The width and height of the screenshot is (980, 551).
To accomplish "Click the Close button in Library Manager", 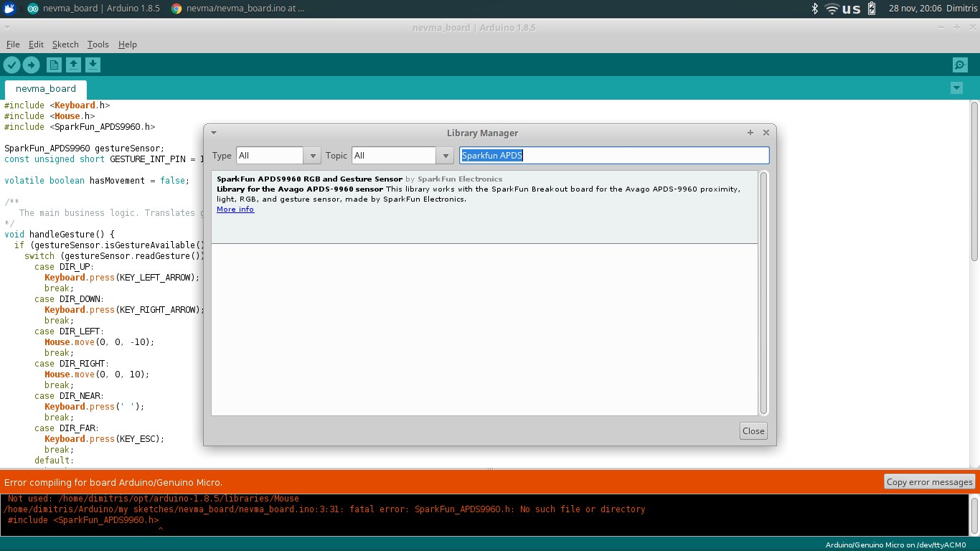I will pos(753,431).
